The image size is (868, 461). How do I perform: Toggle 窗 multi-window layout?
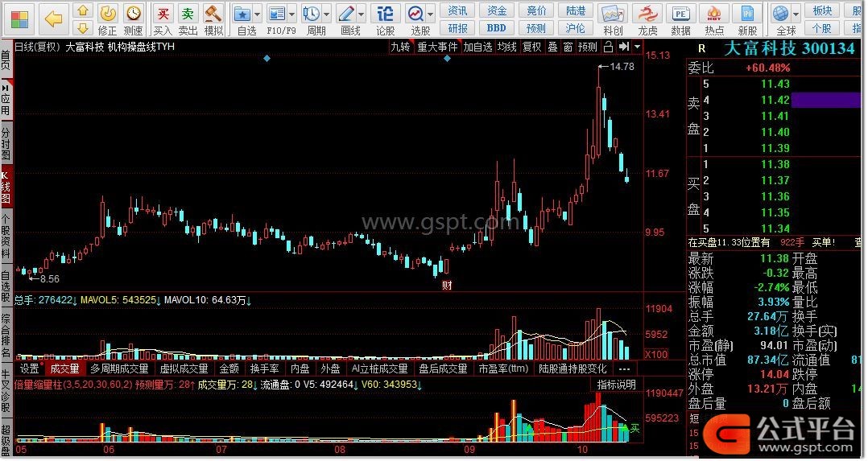(568, 47)
